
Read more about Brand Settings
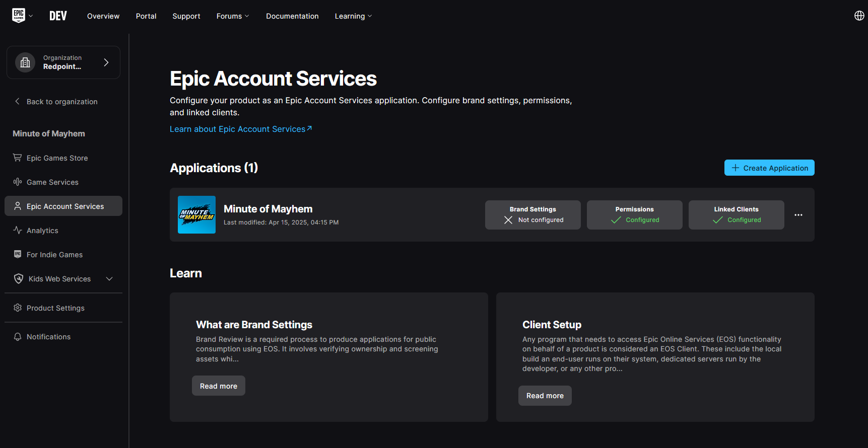(219, 386)
